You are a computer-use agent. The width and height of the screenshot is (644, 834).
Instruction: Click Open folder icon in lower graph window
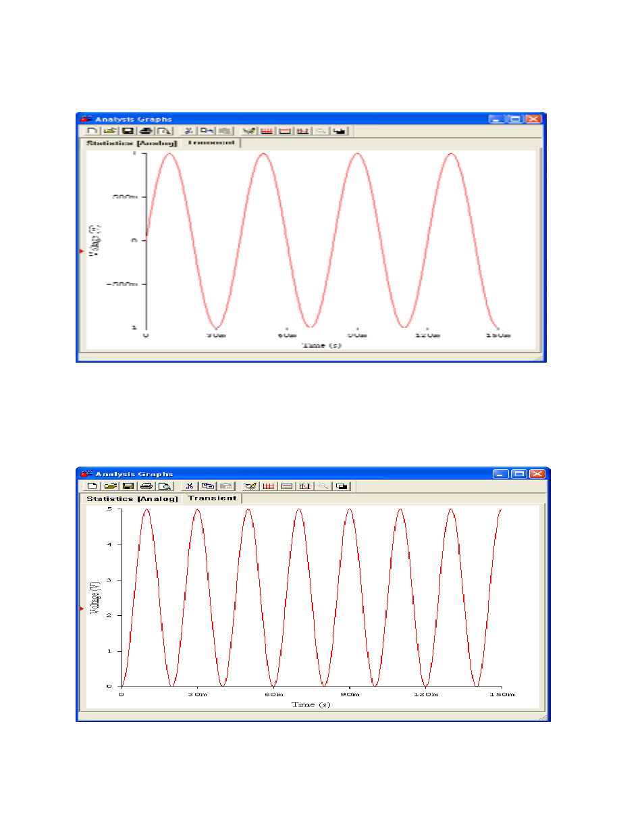[111, 486]
